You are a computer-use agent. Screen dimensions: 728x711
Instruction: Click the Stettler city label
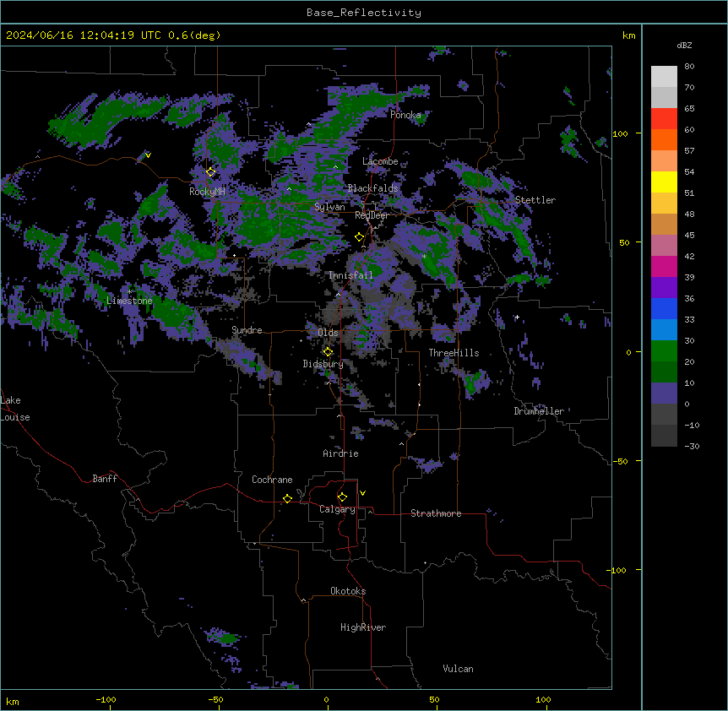click(535, 200)
